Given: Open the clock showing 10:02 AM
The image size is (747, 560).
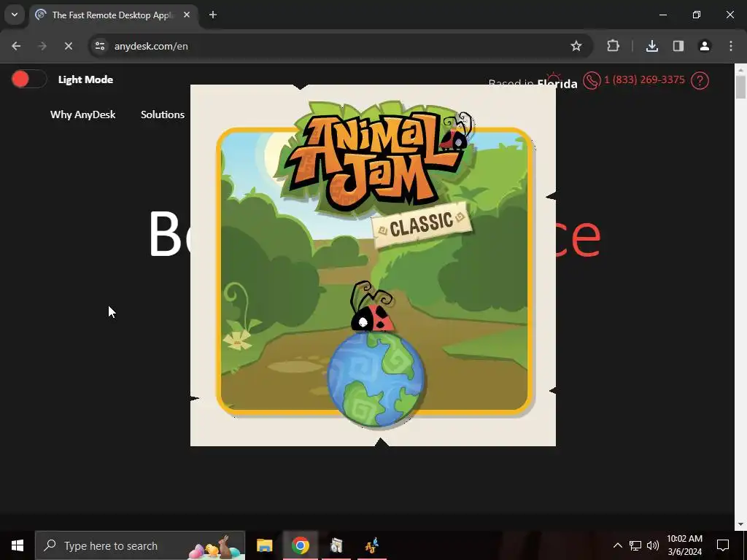Looking at the screenshot, I should 684,545.
